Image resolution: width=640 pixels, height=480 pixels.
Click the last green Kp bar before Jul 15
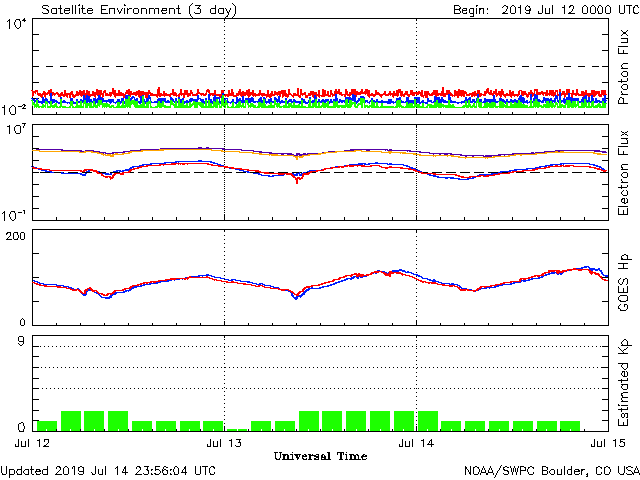pos(570,426)
